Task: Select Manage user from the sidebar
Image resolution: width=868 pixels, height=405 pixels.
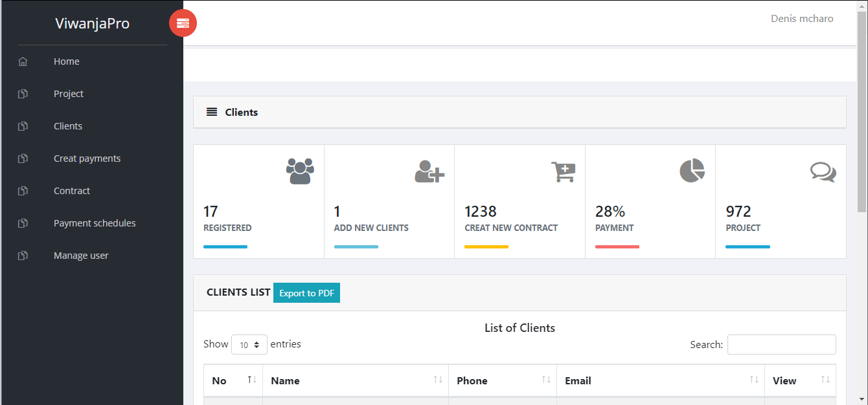Action: pos(81,256)
